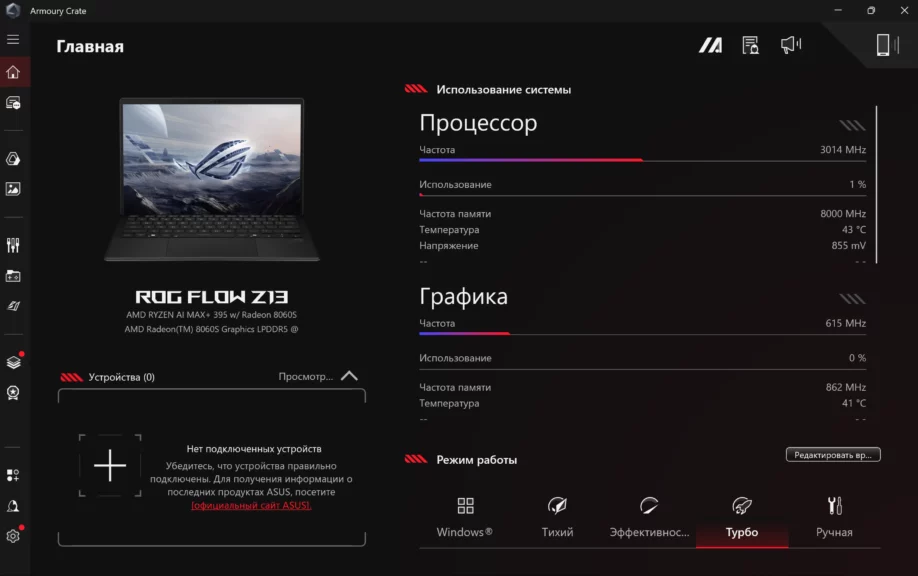This screenshot has height=576, width=918.
Task: Open the hamburger menu in the sidebar
Action: tap(13, 39)
